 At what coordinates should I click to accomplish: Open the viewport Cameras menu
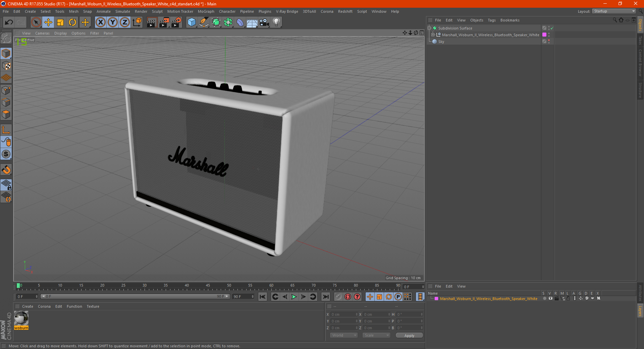42,33
